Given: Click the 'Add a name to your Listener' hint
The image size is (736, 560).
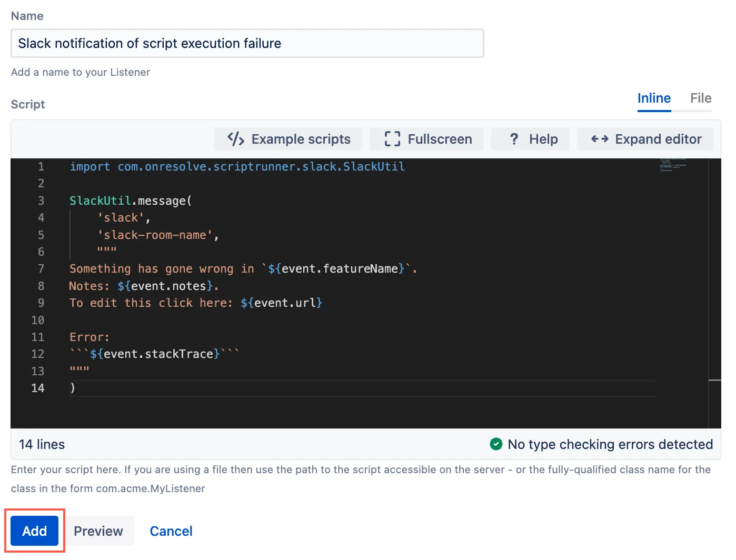Looking at the screenshot, I should pyautogui.click(x=81, y=72).
